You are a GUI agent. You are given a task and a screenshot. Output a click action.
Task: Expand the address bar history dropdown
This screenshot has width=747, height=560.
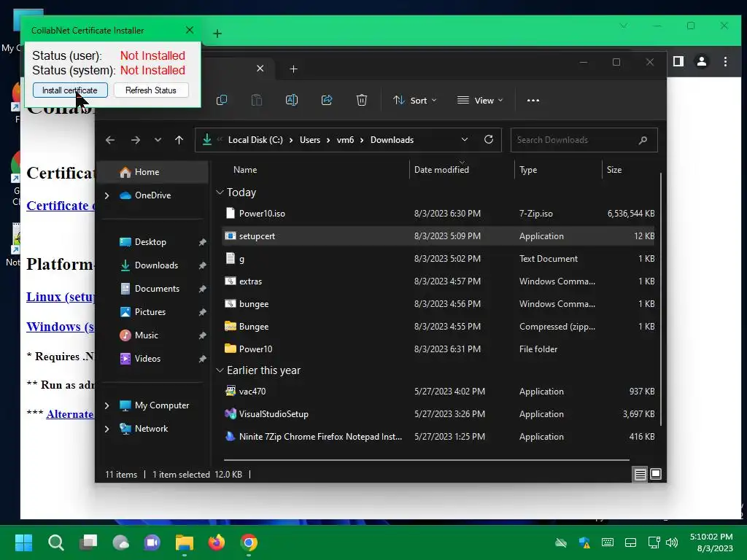[x=465, y=139]
